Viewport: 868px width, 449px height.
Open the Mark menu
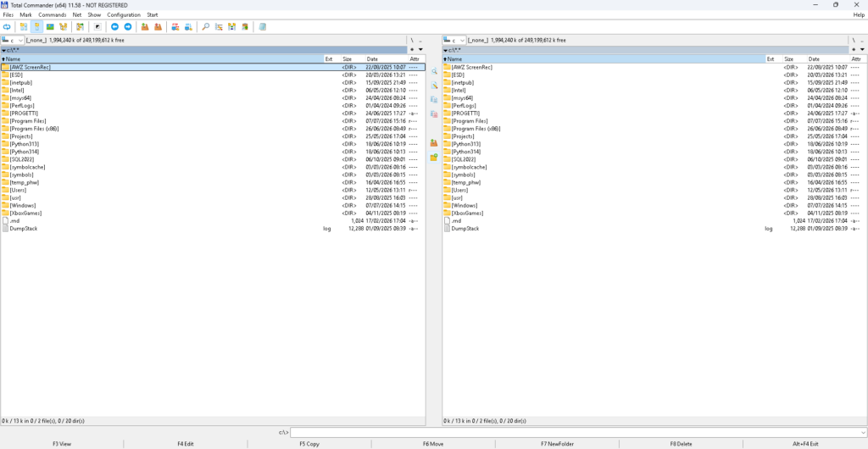pos(26,15)
